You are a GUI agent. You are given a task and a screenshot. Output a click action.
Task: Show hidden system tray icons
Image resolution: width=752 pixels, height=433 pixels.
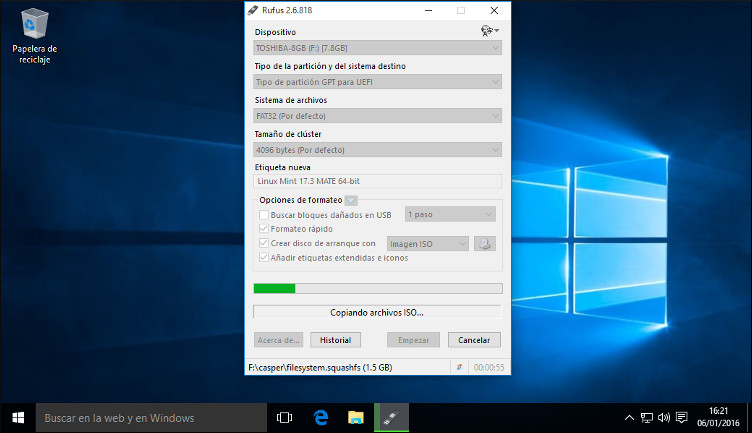tap(629, 418)
